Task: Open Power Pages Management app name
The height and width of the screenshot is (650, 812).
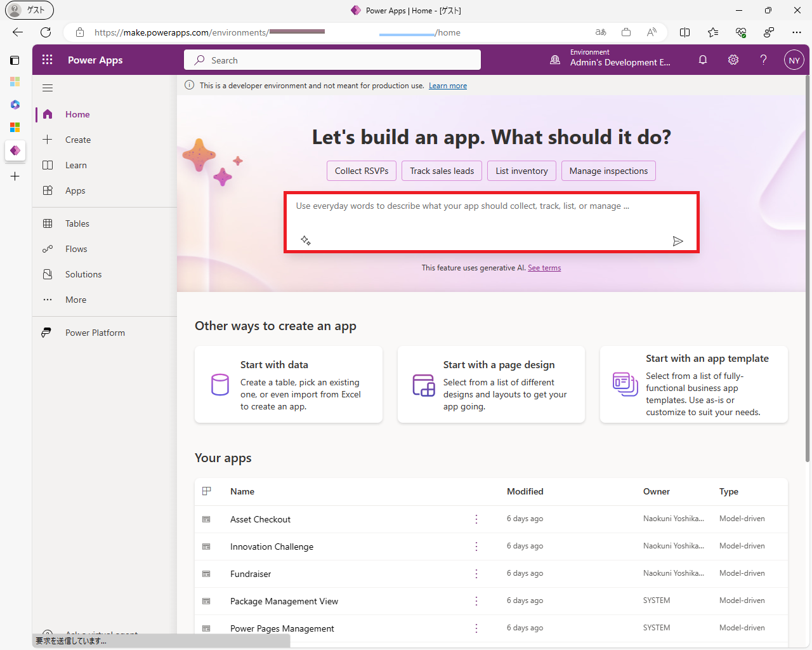Action: tap(282, 628)
